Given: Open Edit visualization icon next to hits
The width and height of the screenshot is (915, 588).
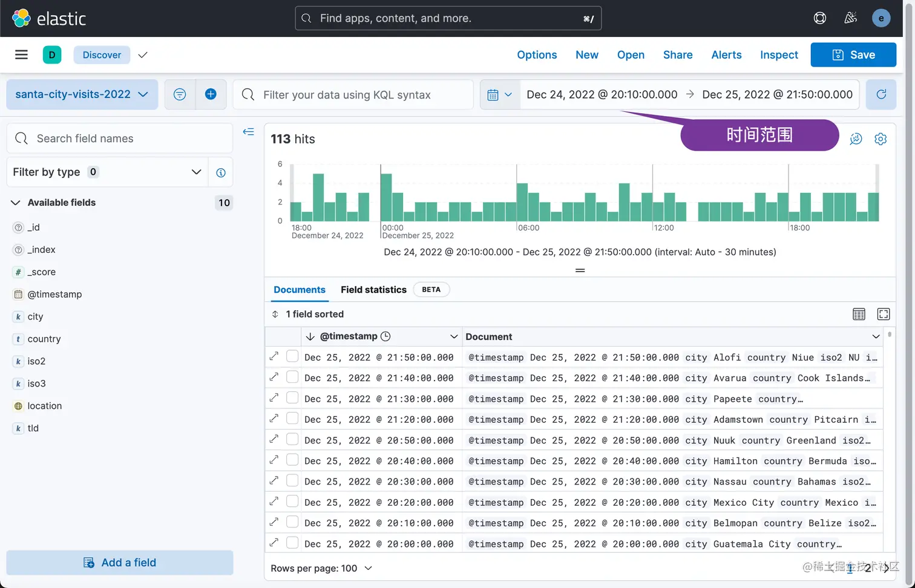Looking at the screenshot, I should (x=856, y=139).
